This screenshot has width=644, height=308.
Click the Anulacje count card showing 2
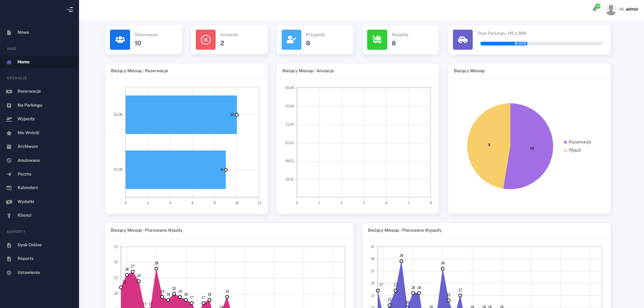coord(229,40)
